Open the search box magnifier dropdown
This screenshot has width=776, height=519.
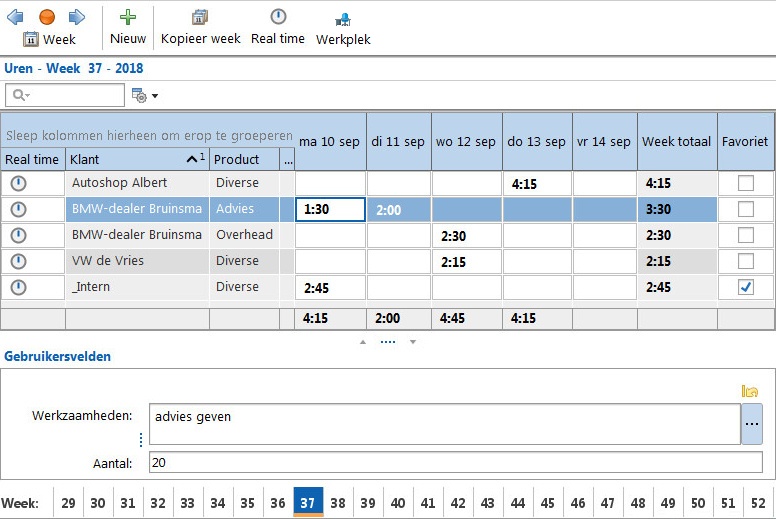pos(18,95)
